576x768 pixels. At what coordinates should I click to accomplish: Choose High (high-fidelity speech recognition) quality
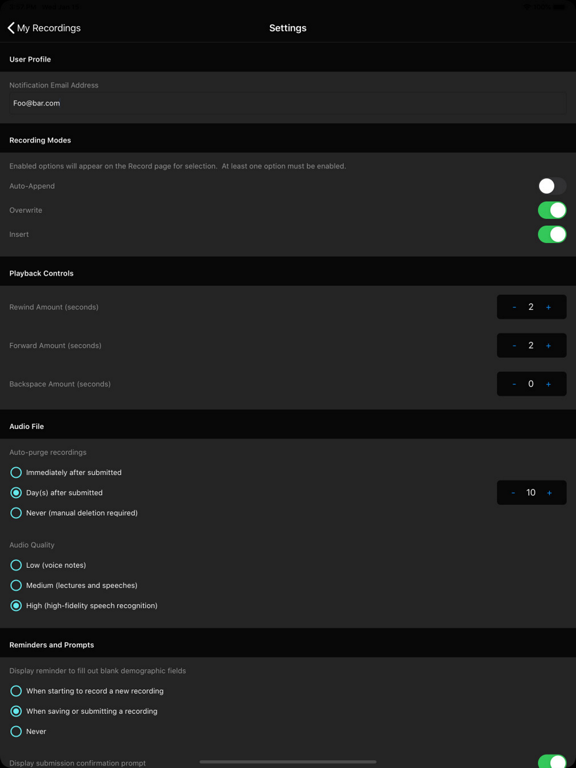(84, 605)
